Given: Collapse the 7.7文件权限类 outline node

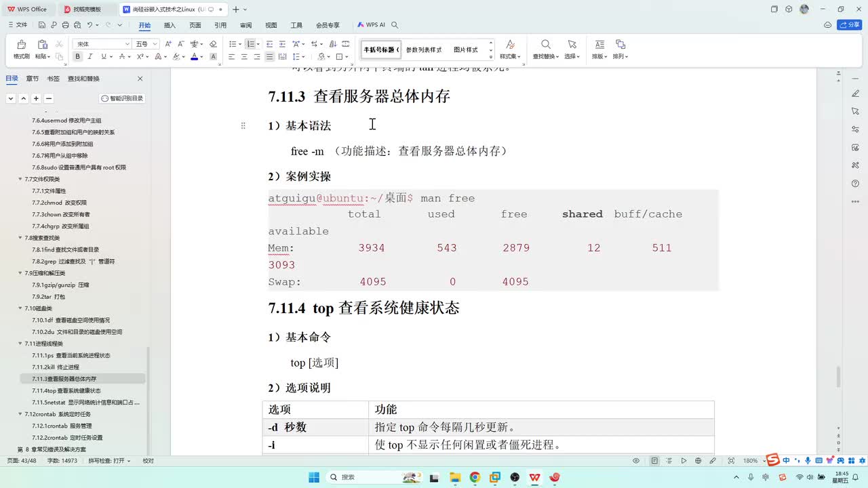Looking at the screenshot, I should [x=20, y=179].
